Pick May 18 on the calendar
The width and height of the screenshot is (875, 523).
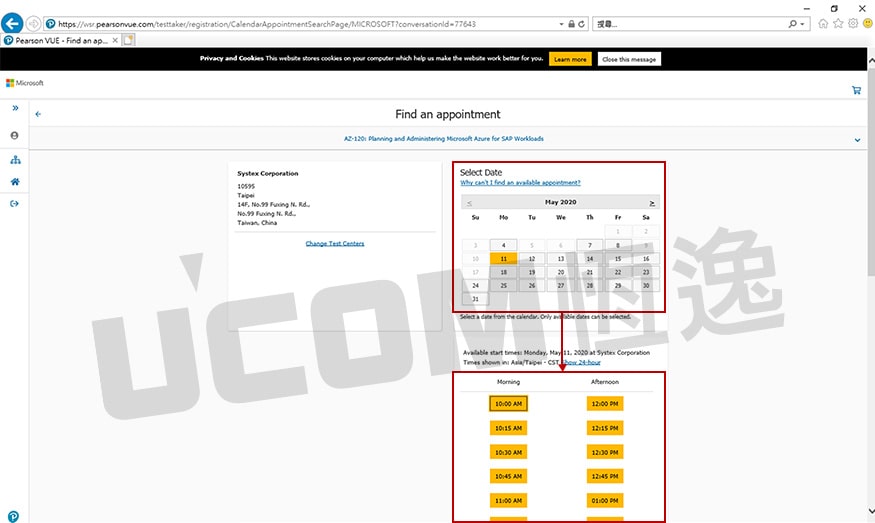click(503, 271)
